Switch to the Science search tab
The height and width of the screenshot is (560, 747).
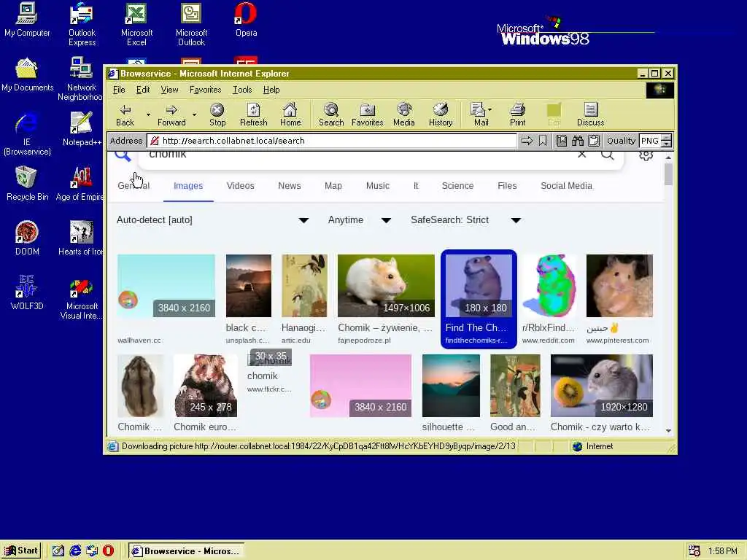457,186
